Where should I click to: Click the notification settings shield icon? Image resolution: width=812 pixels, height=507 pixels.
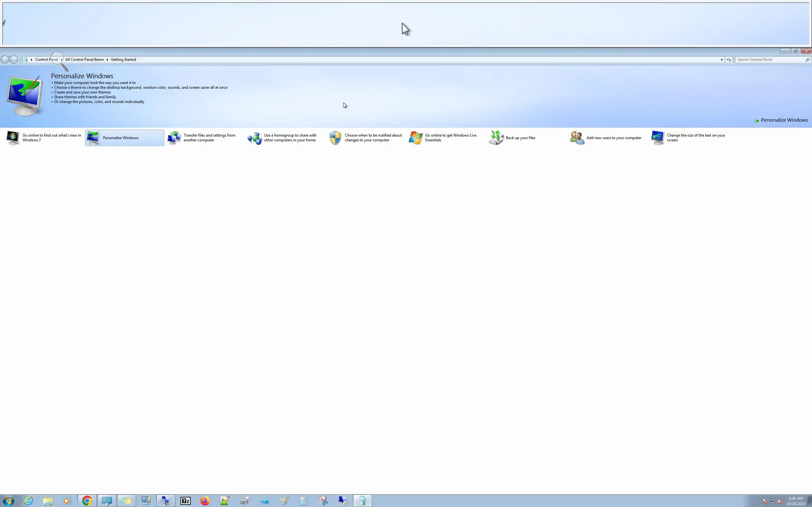[335, 138]
